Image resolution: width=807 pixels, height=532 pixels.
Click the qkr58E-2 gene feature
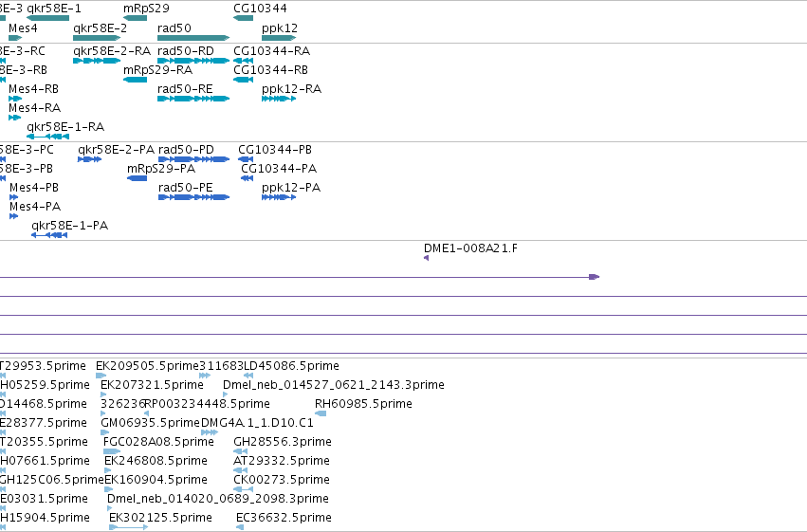pos(97,38)
